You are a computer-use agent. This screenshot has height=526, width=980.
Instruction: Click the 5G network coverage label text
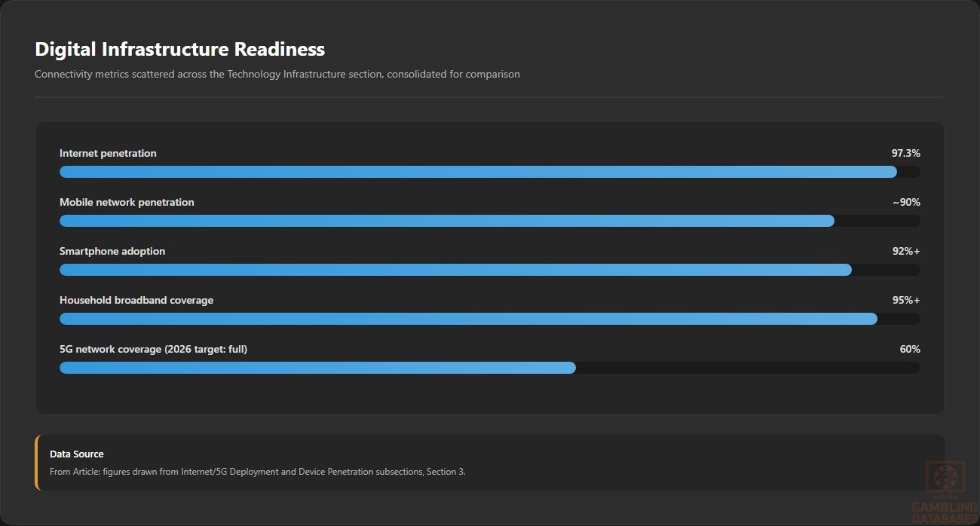click(x=153, y=349)
